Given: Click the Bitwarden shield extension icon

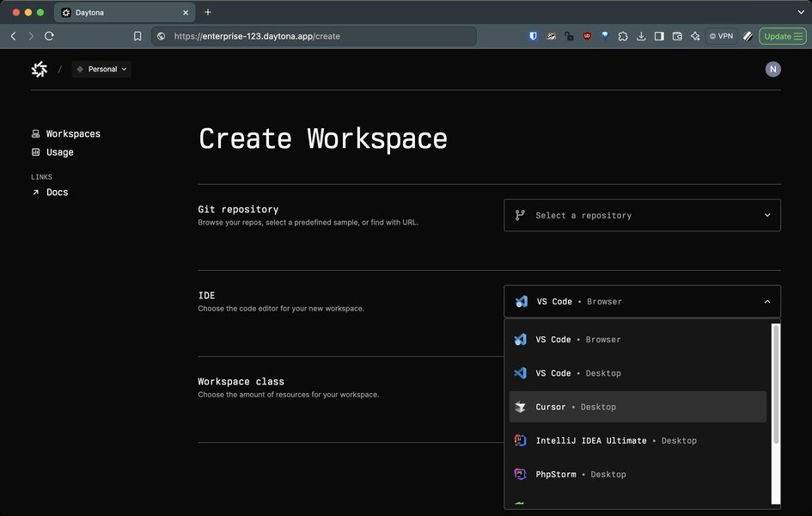Looking at the screenshot, I should 533,36.
